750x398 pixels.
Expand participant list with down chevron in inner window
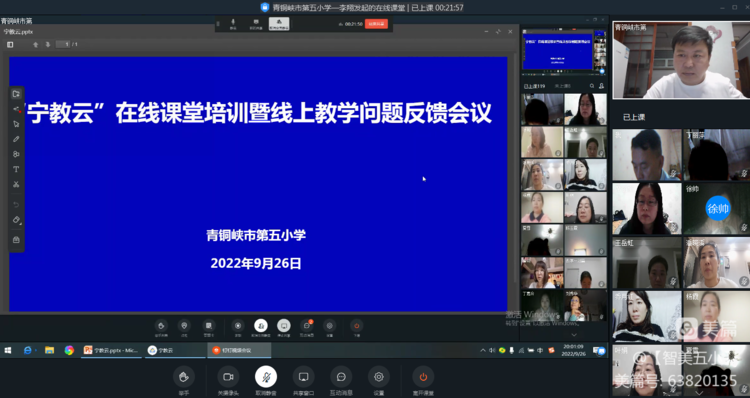pyautogui.click(x=574, y=335)
